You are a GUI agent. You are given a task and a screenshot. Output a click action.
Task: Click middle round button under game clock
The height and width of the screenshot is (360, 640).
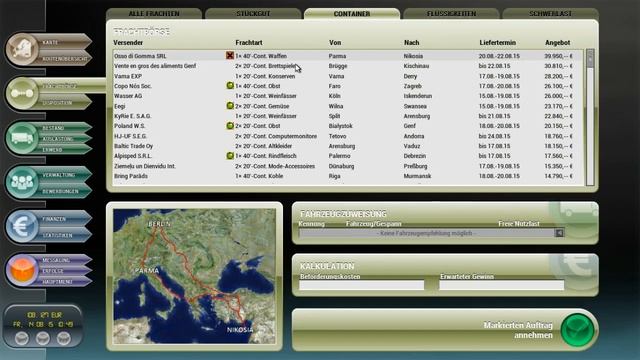point(42,338)
